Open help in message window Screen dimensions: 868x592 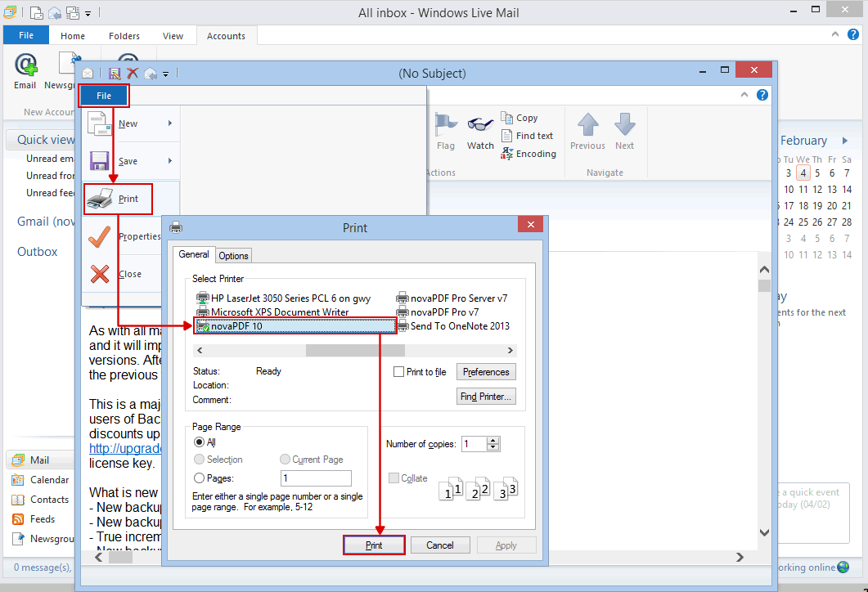(762, 95)
